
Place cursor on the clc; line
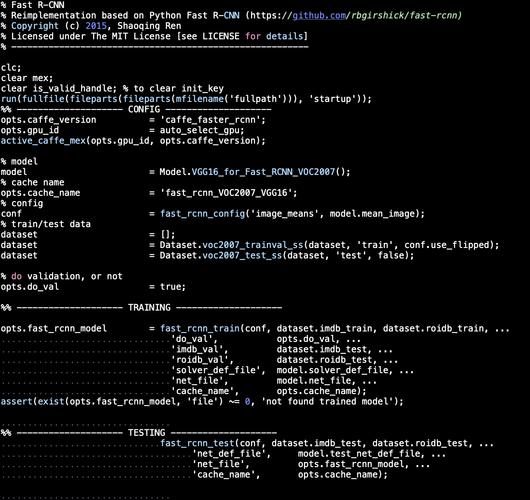pos(11,68)
